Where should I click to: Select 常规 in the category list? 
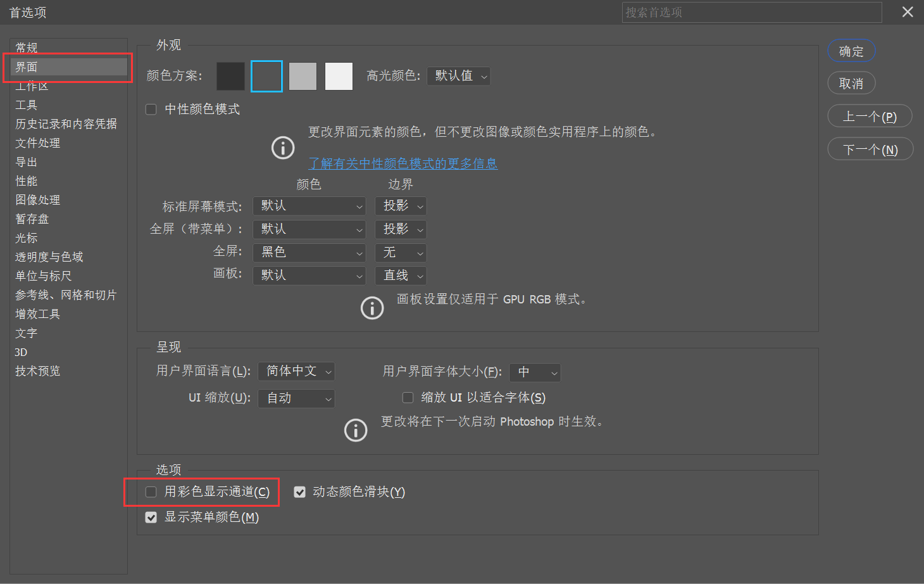[x=69, y=48]
